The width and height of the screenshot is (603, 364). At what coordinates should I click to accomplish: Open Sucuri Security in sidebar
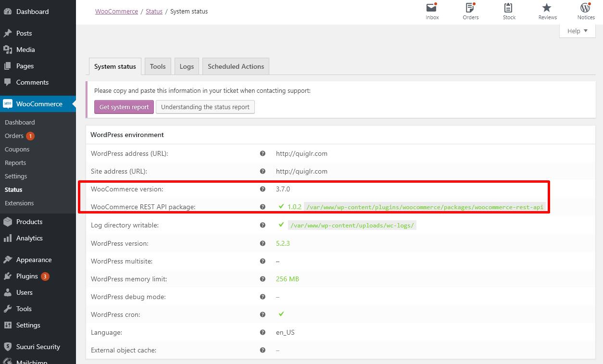pyautogui.click(x=38, y=347)
